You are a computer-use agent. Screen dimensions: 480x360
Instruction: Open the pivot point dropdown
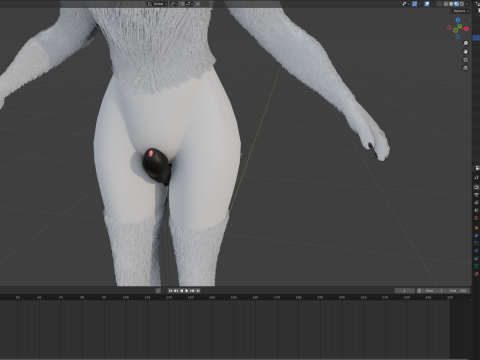pyautogui.click(x=174, y=4)
